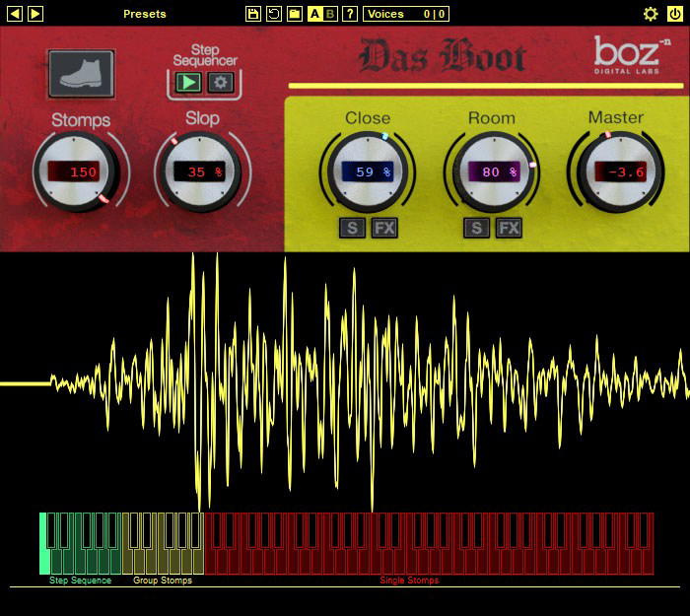This screenshot has height=616, width=690.
Task: Toggle the plugin power button
Action: 675,14
